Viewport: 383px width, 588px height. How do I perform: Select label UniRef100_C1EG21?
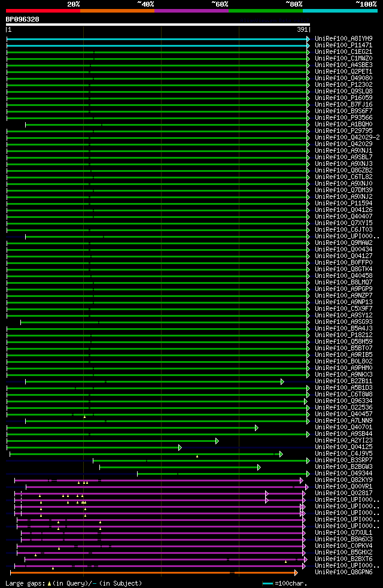(344, 51)
